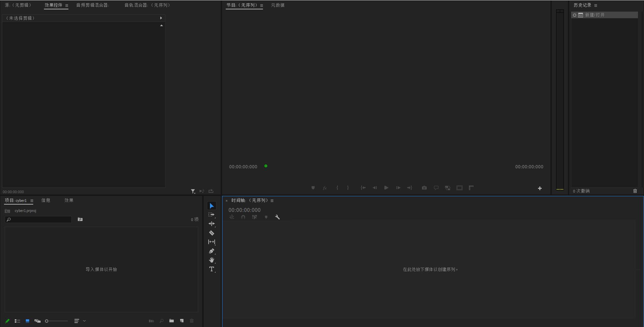Viewport: 644px width, 327px height.
Task: Open the 项目: cyber1 panel menu
Action: click(32, 201)
